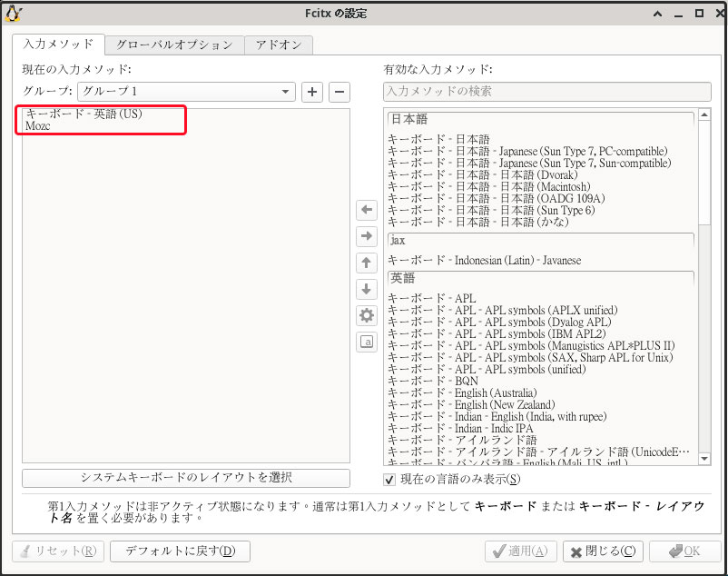Click the penguin application icon in title bar
Image resolution: width=728 pixels, height=576 pixels.
coord(13,14)
